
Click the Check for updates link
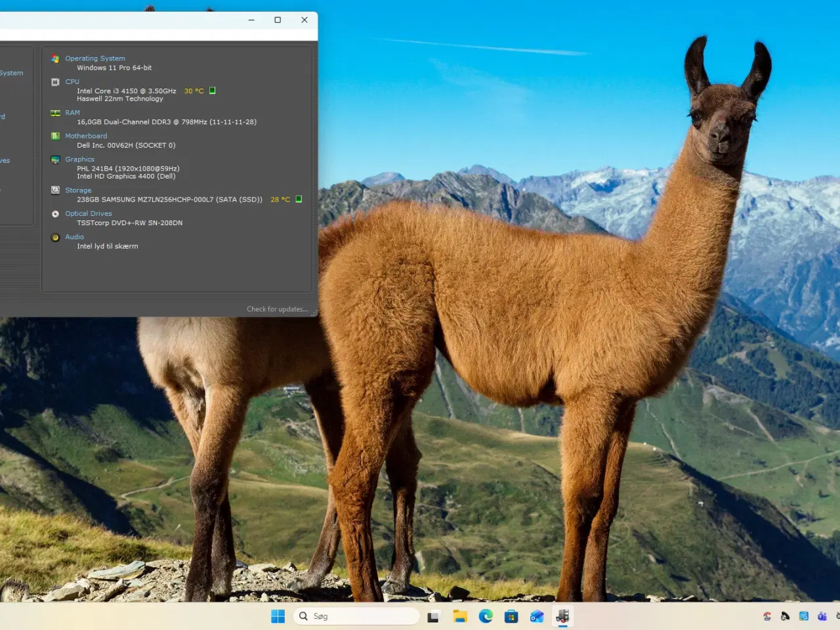(x=277, y=309)
